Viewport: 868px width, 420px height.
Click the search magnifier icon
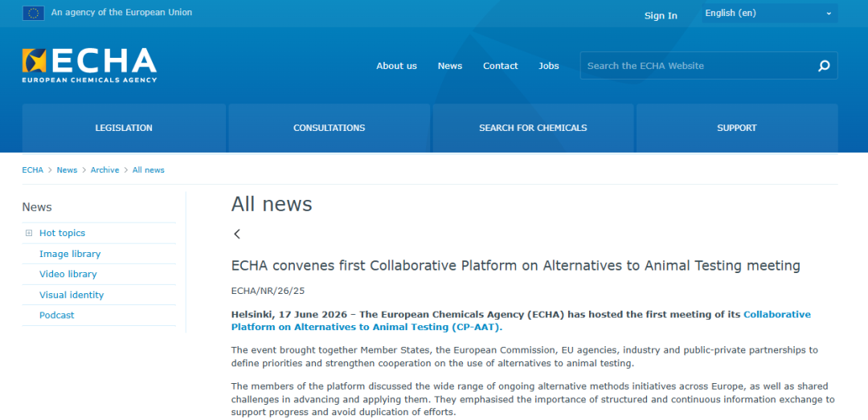pos(824,66)
